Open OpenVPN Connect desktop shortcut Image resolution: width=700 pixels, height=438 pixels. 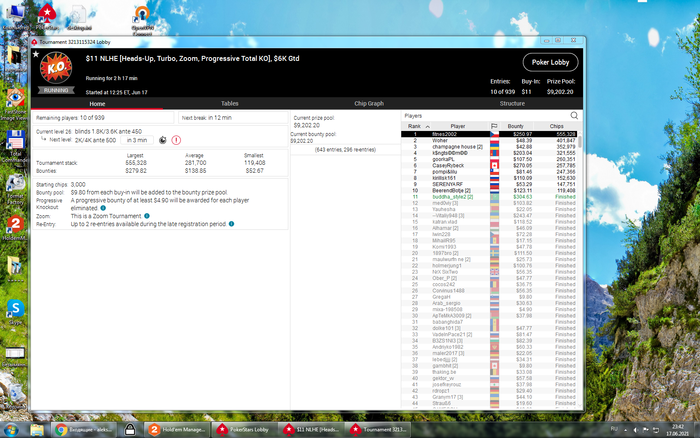pos(142,20)
